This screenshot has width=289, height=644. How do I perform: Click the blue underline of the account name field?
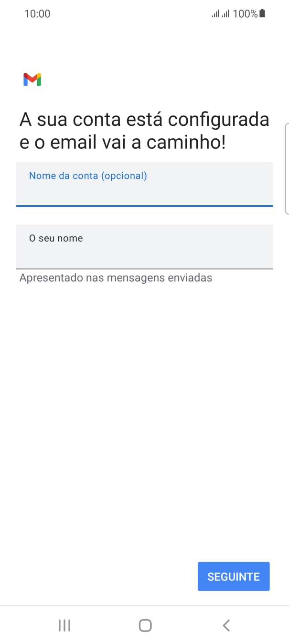[144, 207]
